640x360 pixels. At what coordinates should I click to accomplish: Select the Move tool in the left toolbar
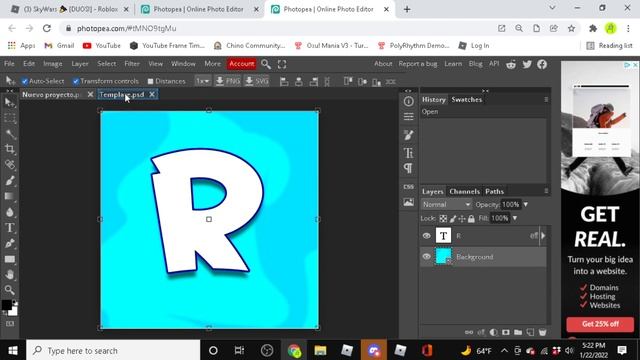(10, 102)
